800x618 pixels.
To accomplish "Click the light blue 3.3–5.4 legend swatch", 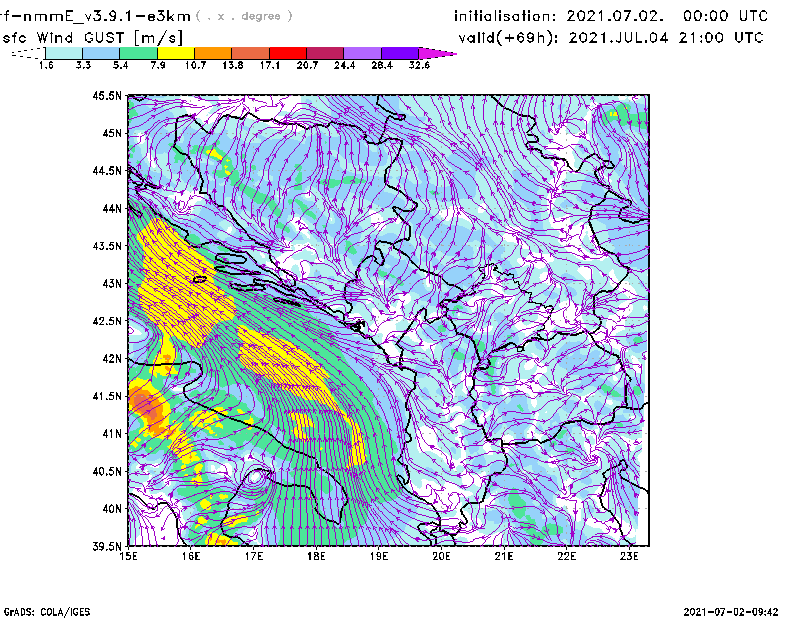I will point(101,53).
